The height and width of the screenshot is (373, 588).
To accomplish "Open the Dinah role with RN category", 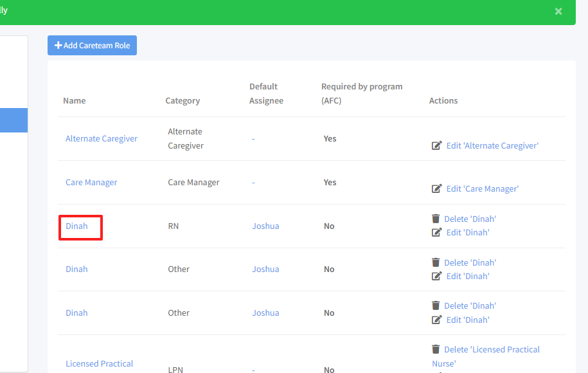I will [76, 226].
